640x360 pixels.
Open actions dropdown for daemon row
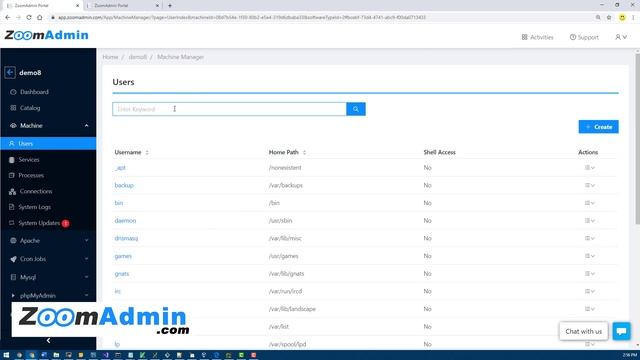(589, 220)
